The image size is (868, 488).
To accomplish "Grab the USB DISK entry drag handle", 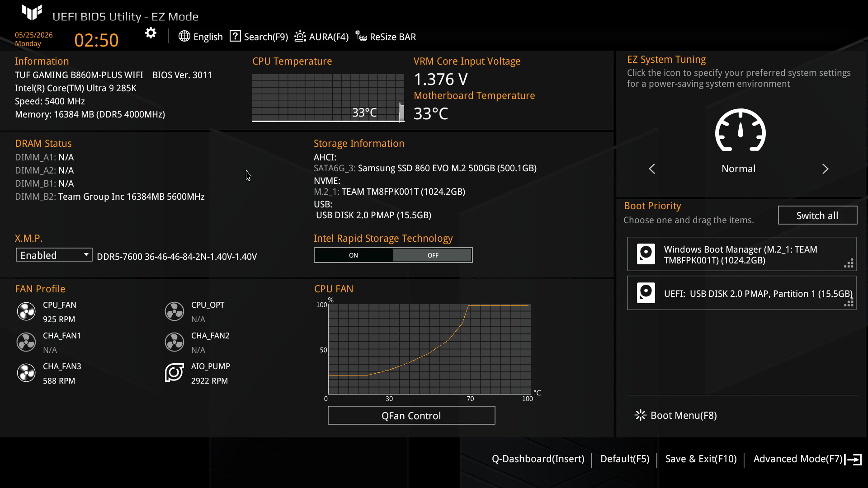I will [x=849, y=302].
